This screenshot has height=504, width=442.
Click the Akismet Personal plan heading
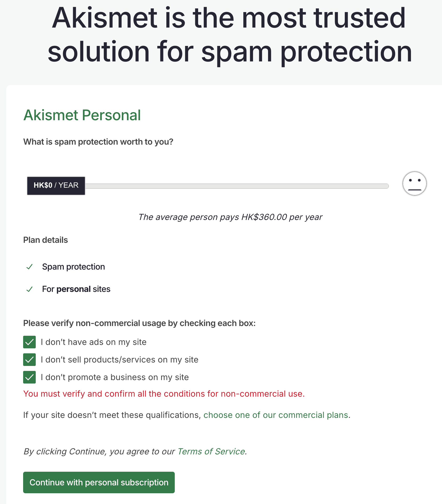tap(82, 115)
